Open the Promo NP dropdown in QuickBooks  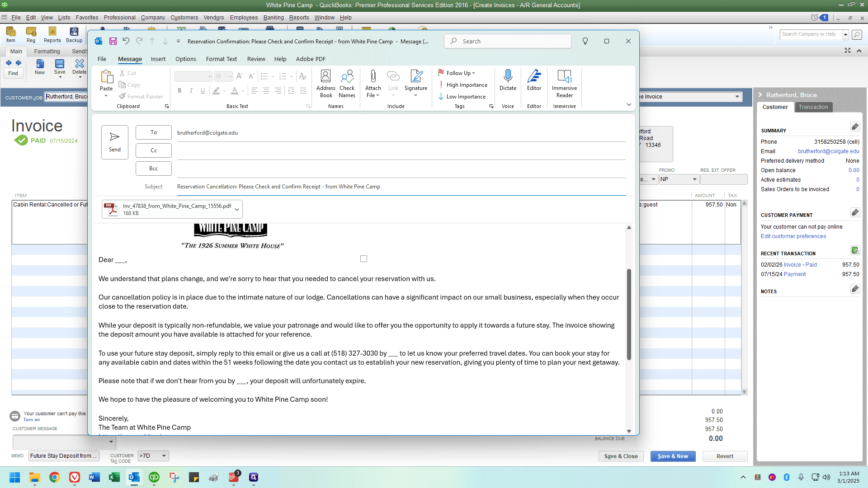tap(695, 179)
